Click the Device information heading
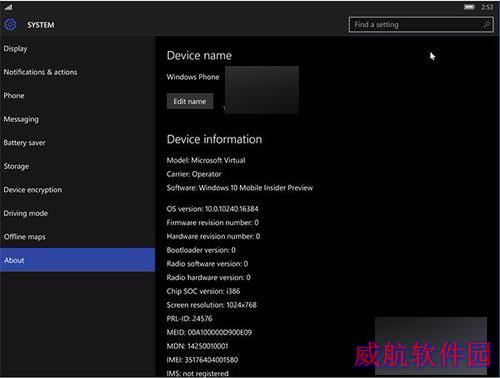Screen dimensions: 500x378 214,139
